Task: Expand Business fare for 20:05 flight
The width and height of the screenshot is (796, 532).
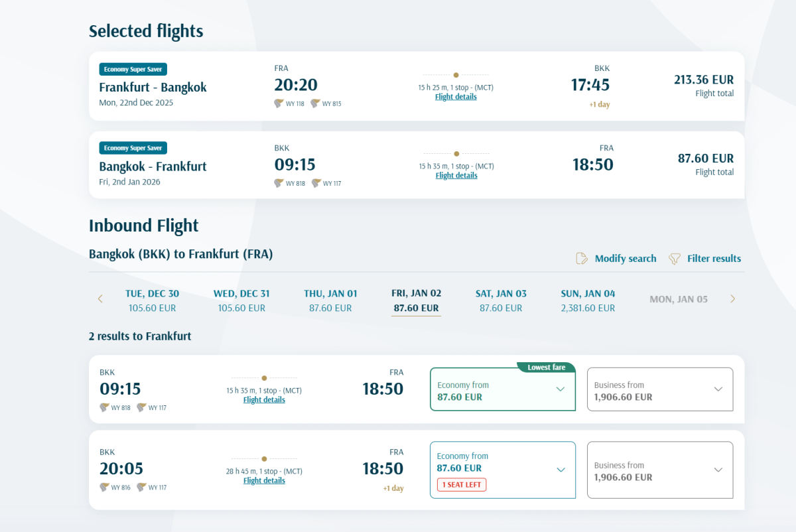Action: point(718,470)
